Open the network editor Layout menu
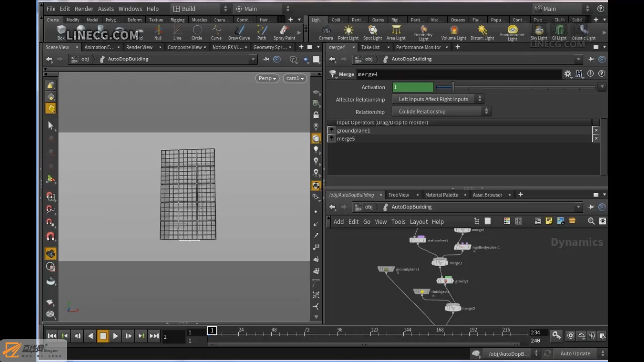This screenshot has height=362, width=644. tap(419, 222)
